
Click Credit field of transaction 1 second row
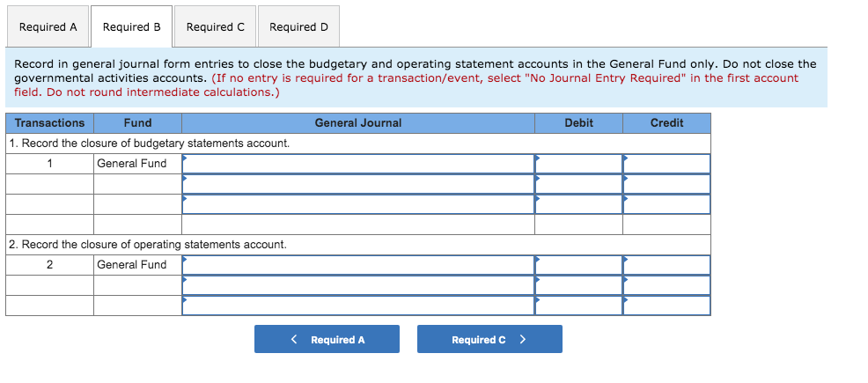tap(666, 184)
